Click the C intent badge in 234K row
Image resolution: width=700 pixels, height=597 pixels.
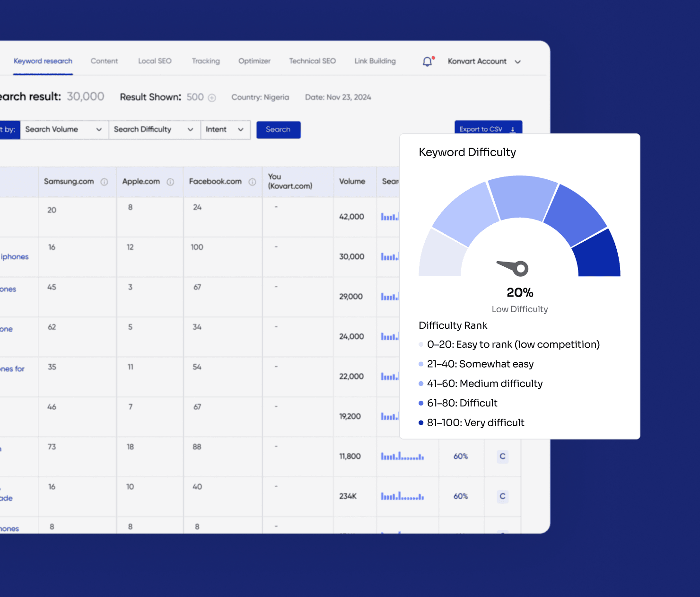[x=502, y=496]
